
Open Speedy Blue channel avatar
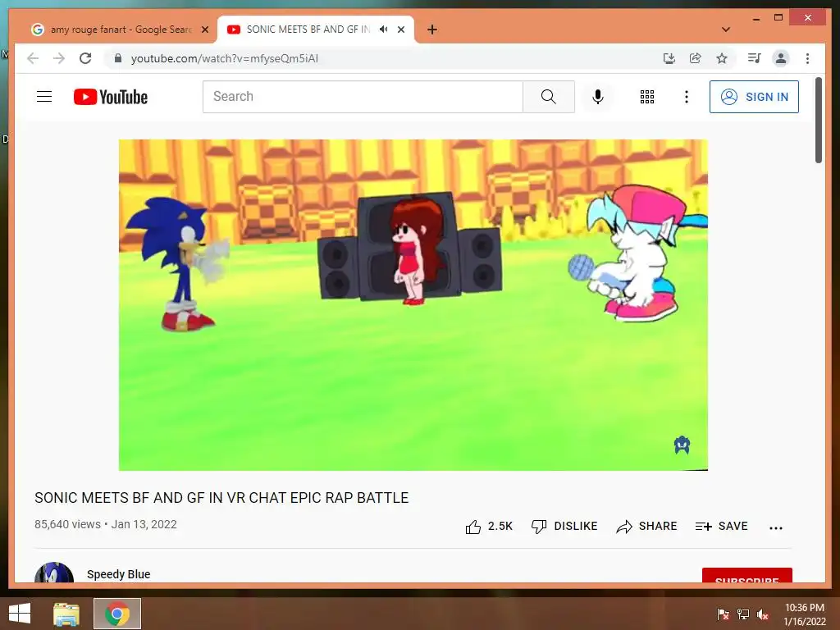54,573
